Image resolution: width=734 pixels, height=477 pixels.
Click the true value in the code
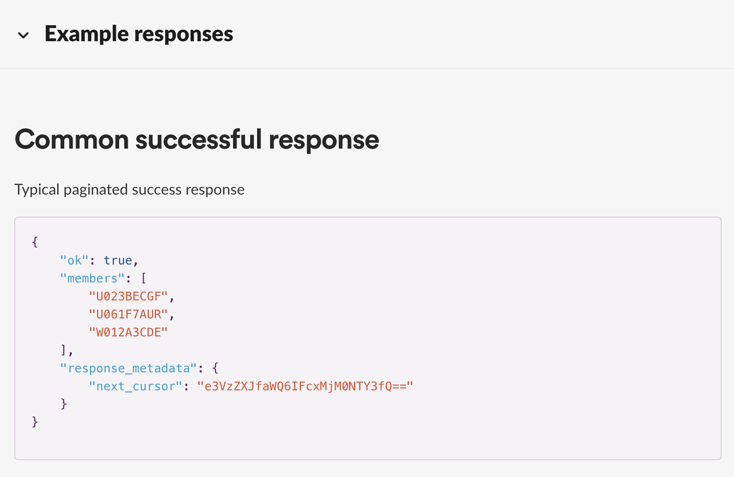click(x=118, y=260)
